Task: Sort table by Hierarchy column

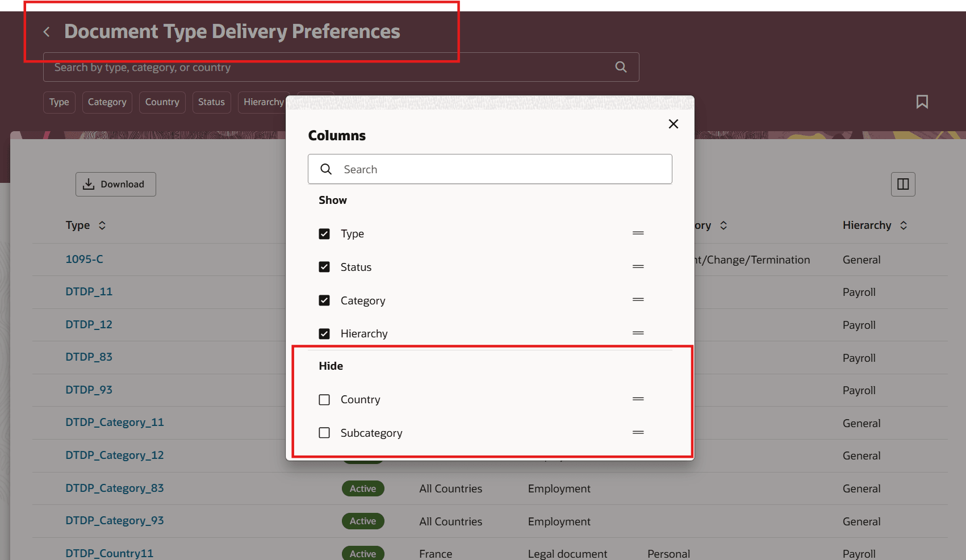Action: (x=904, y=225)
